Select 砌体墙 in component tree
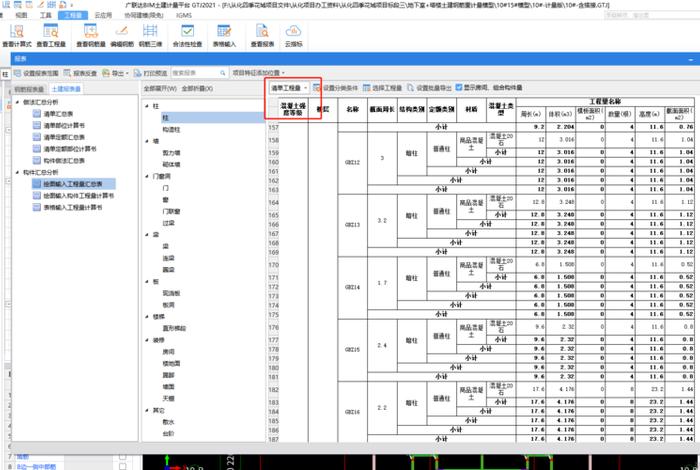The height and width of the screenshot is (470, 700). (171, 165)
